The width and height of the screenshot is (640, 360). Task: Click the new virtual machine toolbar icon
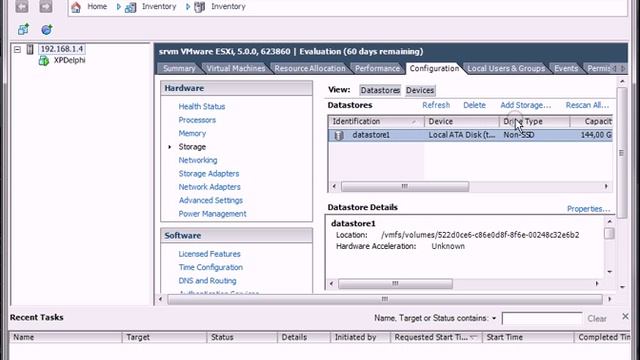[x=23, y=29]
